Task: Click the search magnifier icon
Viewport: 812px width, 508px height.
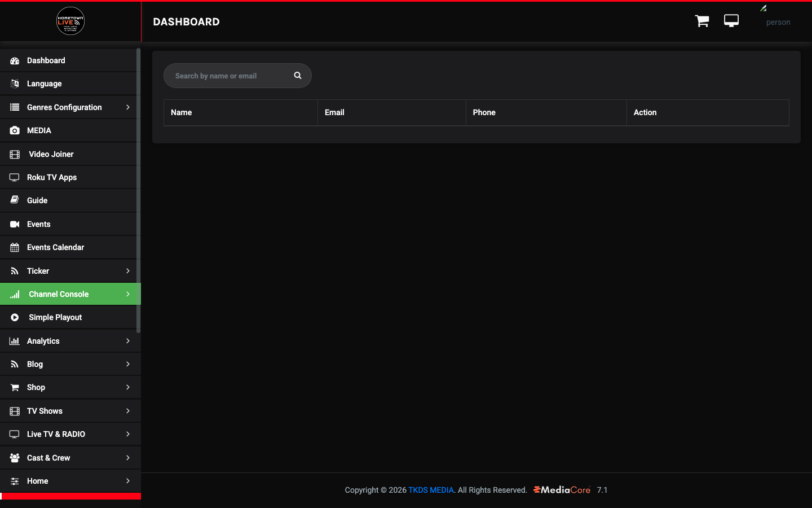Action: 298,76
